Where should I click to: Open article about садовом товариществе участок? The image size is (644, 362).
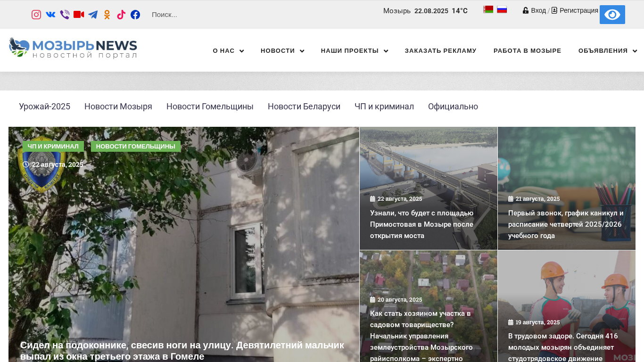[421, 336]
